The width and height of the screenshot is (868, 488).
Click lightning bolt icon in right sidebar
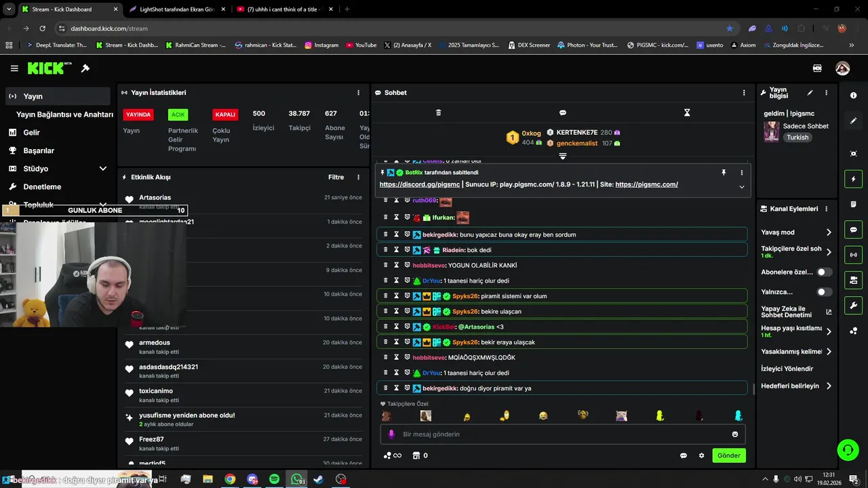coord(853,179)
